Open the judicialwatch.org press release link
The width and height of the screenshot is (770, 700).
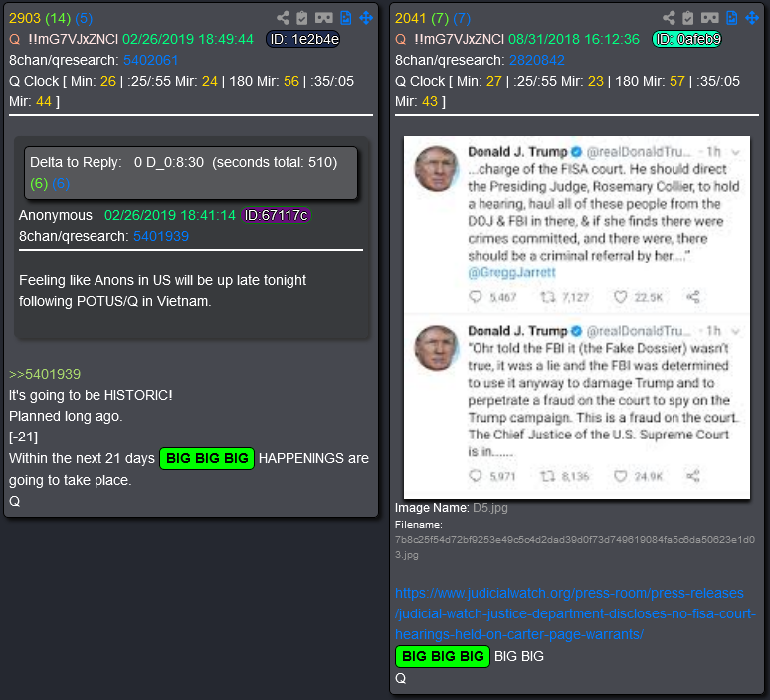click(575, 613)
